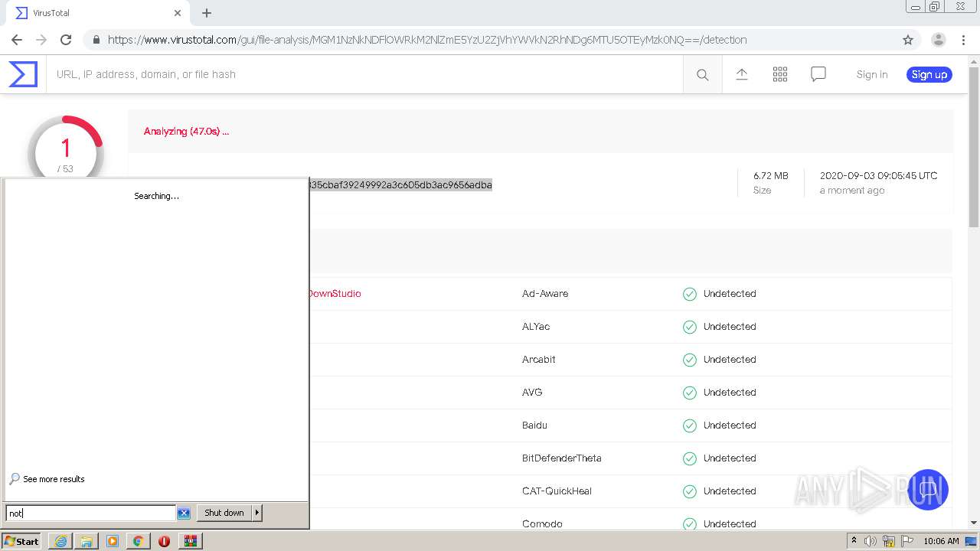
Task: Click the site lock icon
Action: tap(96, 40)
